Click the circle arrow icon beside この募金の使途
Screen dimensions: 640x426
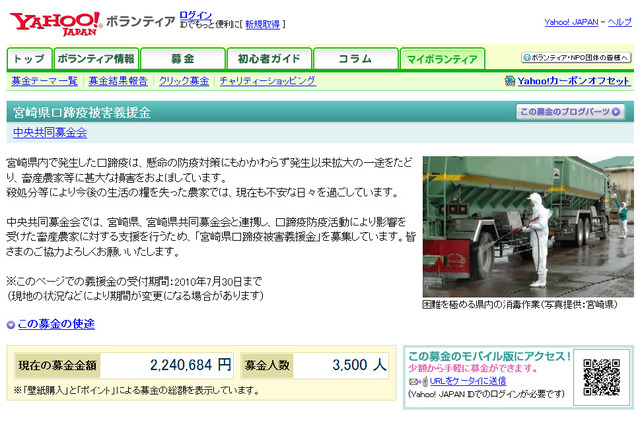click(11, 325)
